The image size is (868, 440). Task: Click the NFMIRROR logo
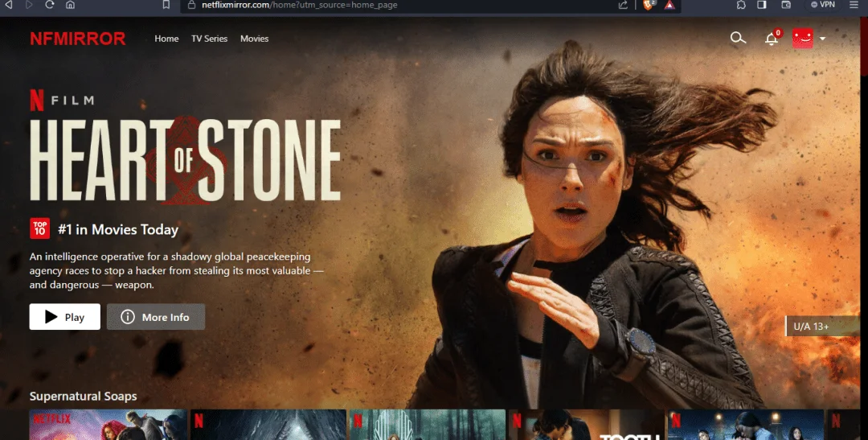78,39
